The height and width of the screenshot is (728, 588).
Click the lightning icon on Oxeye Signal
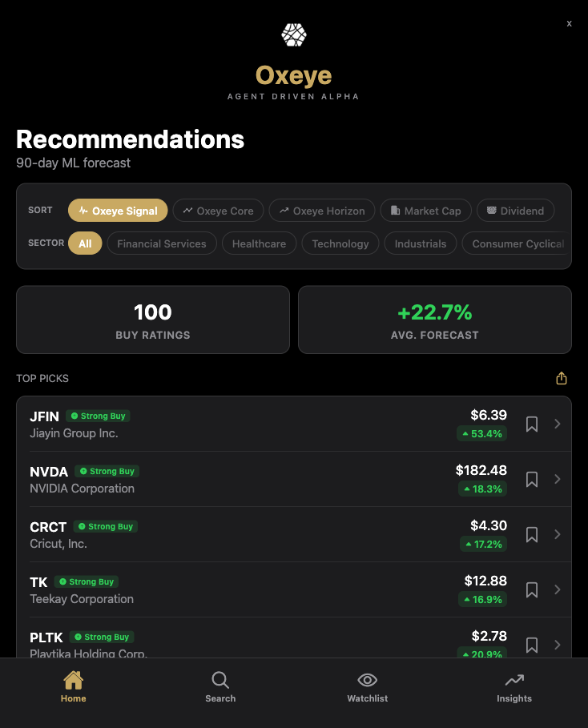84,210
